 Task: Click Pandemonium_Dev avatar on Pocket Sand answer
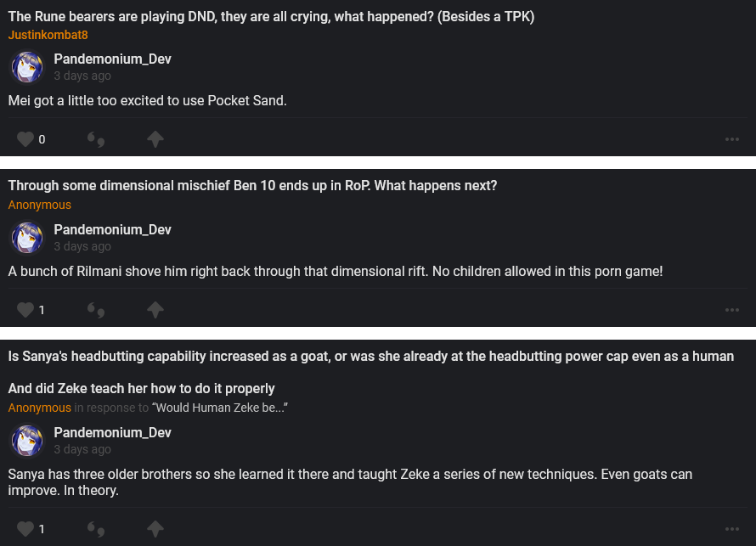(27, 67)
